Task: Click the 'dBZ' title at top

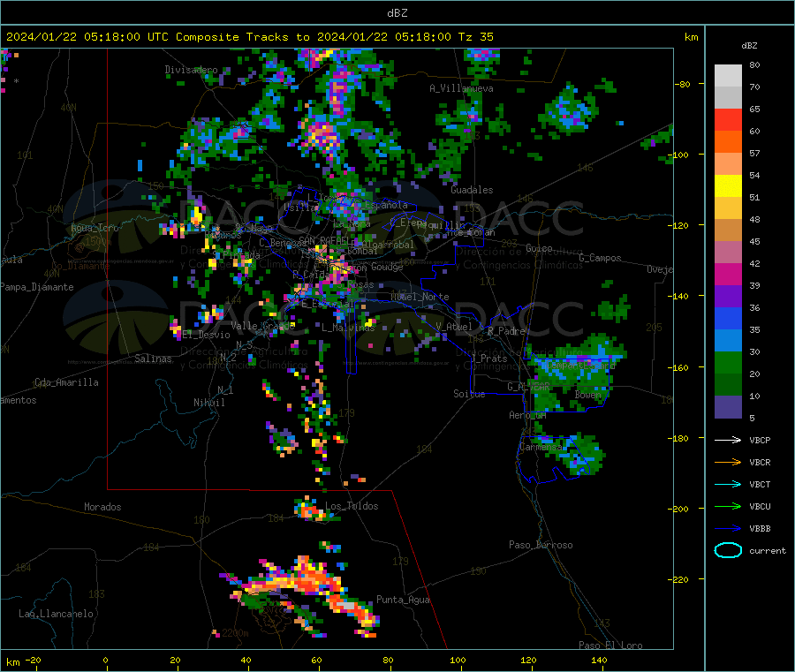Action: (x=397, y=13)
